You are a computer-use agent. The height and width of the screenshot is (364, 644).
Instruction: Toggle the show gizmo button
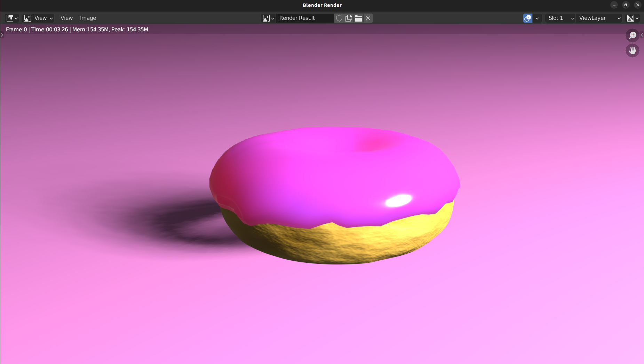pyautogui.click(x=527, y=18)
